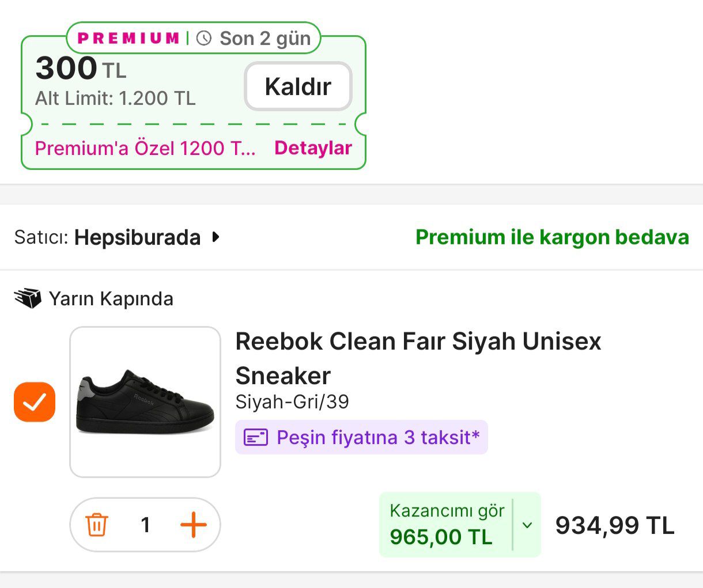Open Reebok Clean Fair Siyah Unisex Sneaker title
The width and height of the screenshot is (703, 588).
point(418,358)
